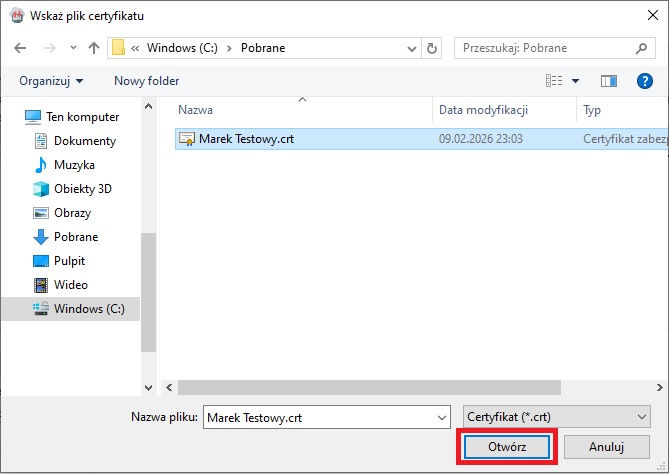The height and width of the screenshot is (474, 669).
Task: Sort files by Data modyfikacji column
Action: coord(483,110)
